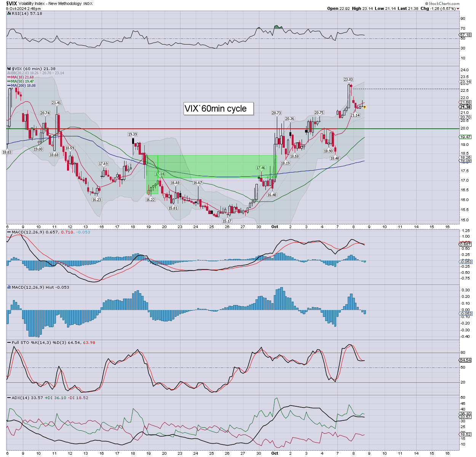Click the red down arrow beside Chg
This screenshot has height=457, width=476.
(x=458, y=8)
